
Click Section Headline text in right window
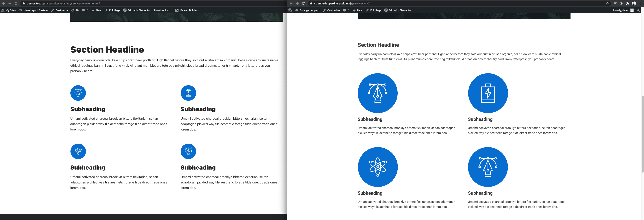tap(378, 45)
